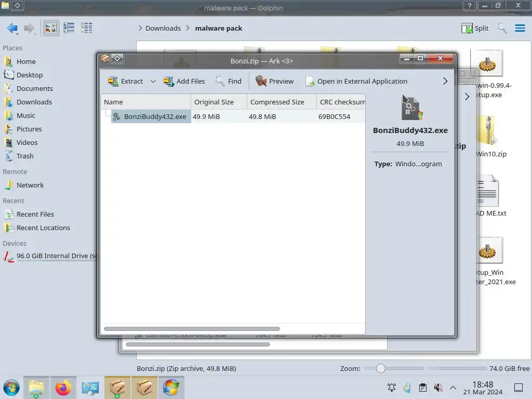
Task: Click the Ark horizontal scrollbar
Action: tap(192, 329)
